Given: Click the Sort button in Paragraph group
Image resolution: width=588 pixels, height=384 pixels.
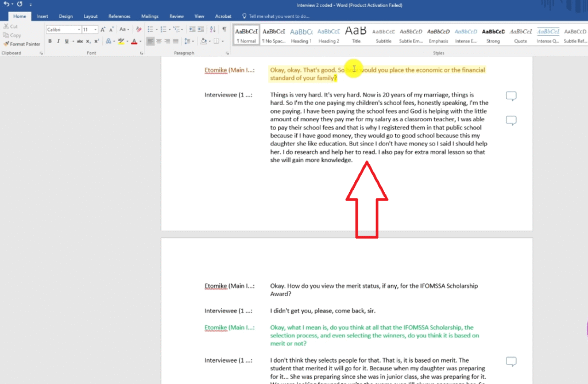Looking at the screenshot, I should click(212, 29).
